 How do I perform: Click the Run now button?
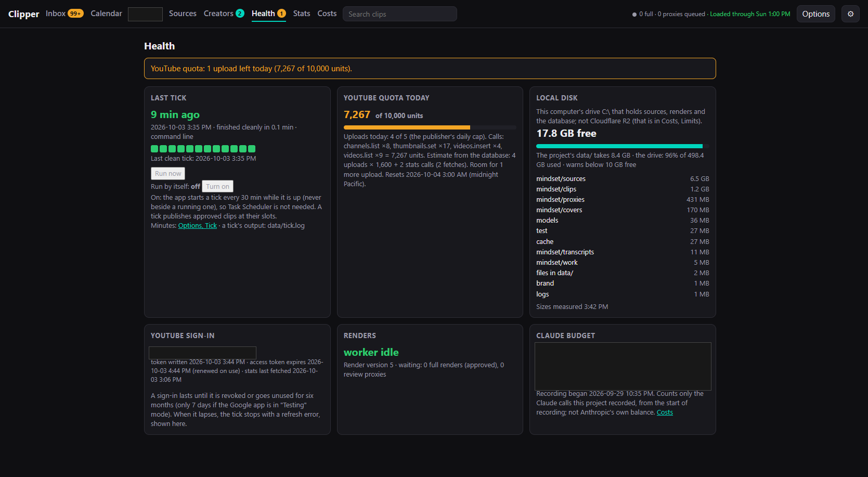click(x=168, y=173)
